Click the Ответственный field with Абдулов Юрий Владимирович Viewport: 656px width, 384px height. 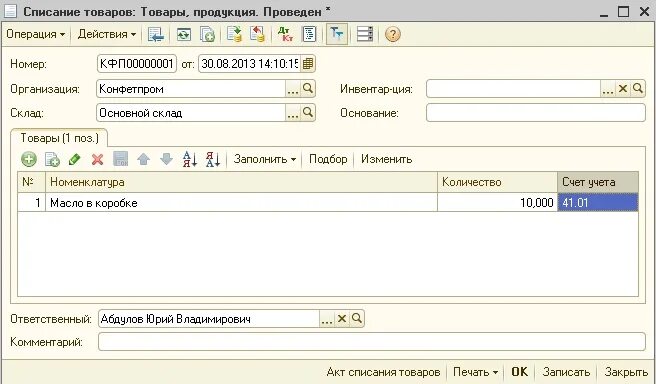click(x=209, y=319)
